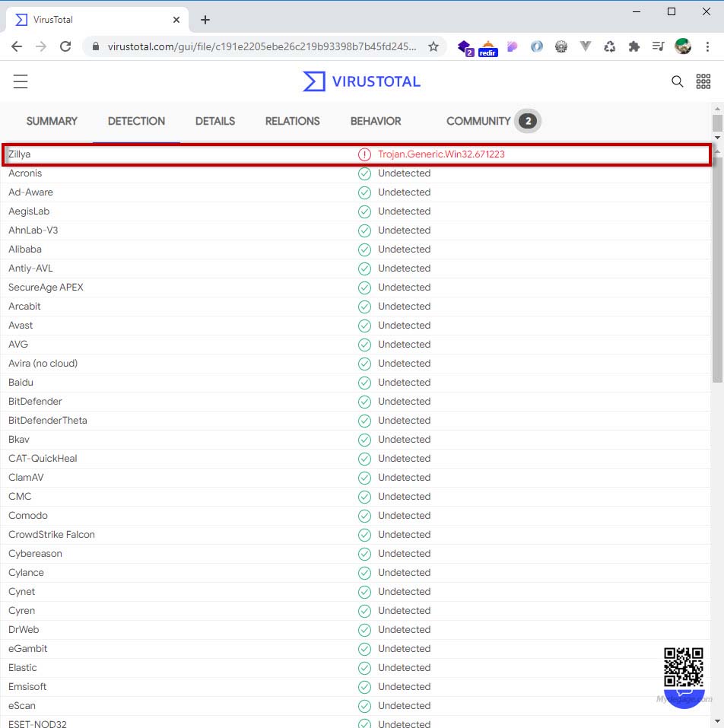This screenshot has height=728, width=724.
Task: Click the AhnLab-V3 engine name
Action: [x=33, y=230]
